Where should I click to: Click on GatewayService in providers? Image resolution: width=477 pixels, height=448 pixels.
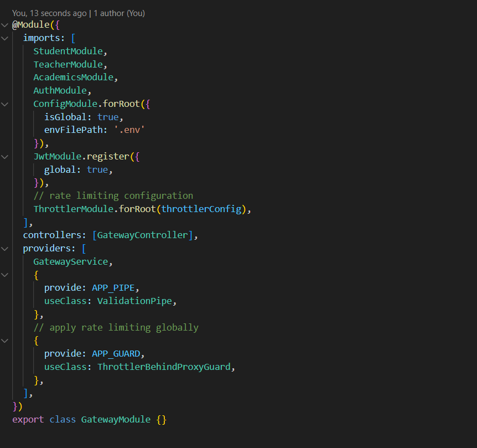coord(71,262)
